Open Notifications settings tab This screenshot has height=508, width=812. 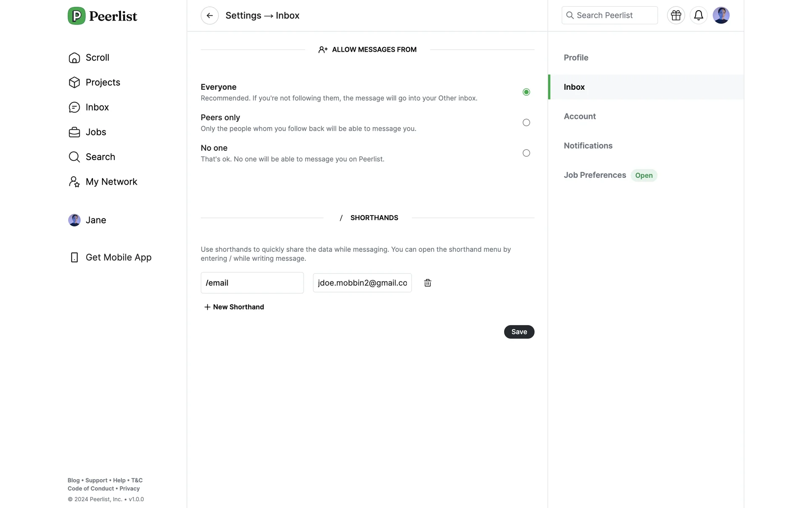[x=588, y=146]
